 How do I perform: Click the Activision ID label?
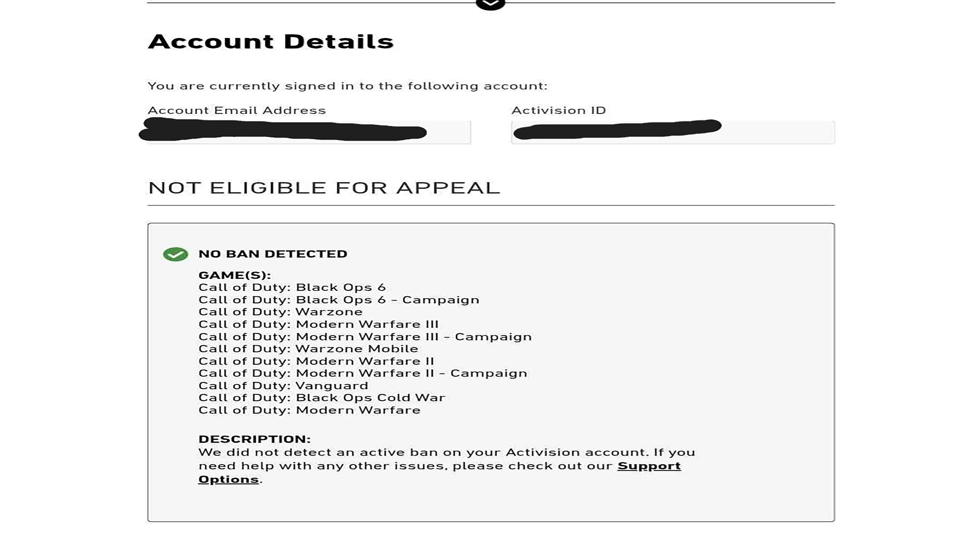(558, 110)
